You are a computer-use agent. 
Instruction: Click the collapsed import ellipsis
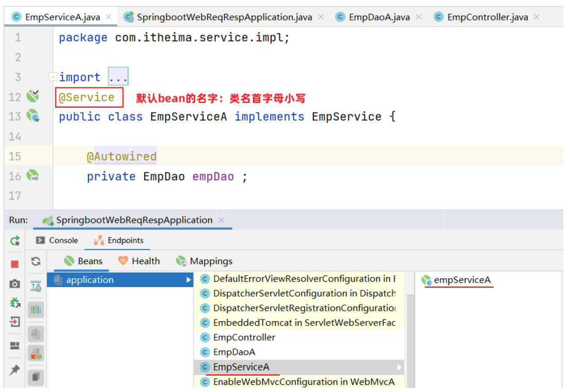(118, 77)
